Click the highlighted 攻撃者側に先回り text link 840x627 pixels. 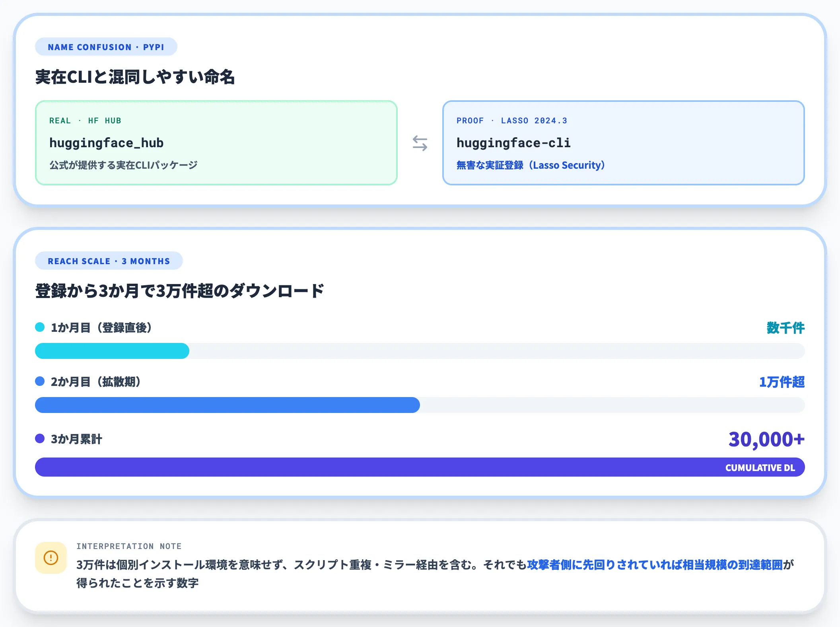[x=655, y=565]
